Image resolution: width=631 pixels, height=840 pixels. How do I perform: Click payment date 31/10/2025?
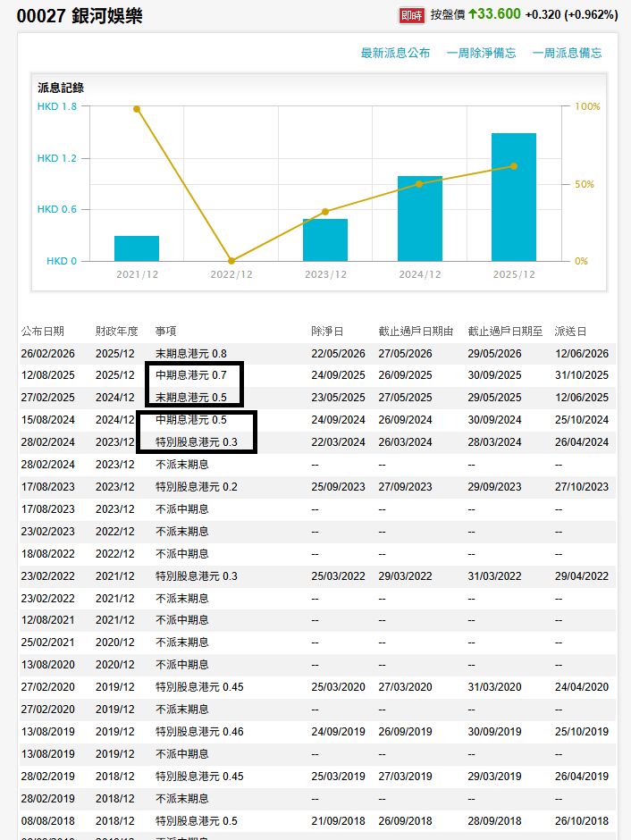pos(582,375)
